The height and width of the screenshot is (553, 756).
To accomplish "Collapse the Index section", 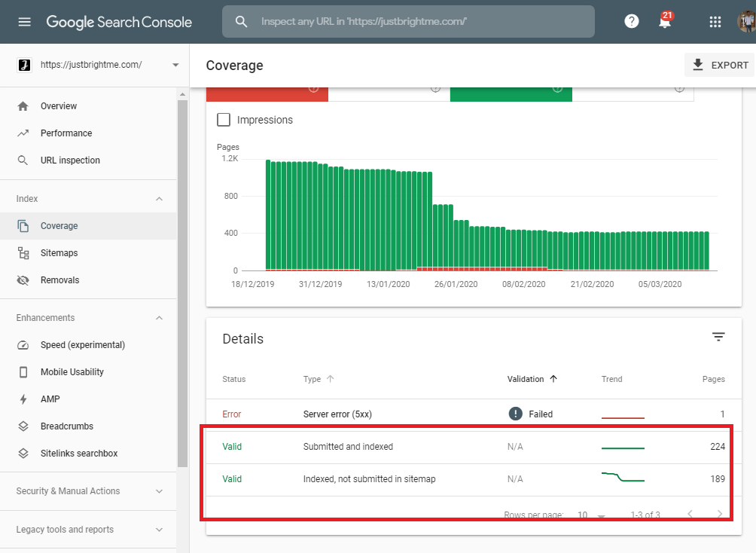I will [159, 199].
